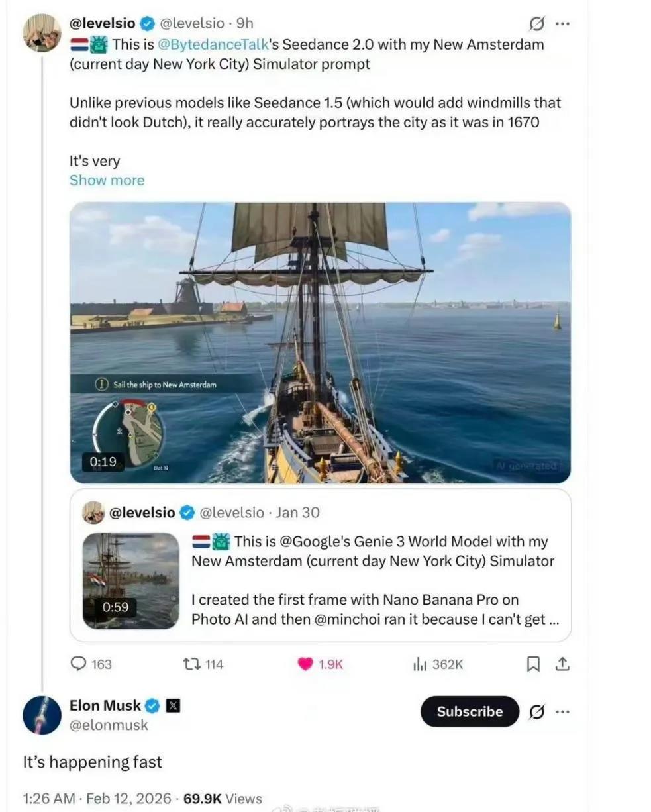Open Elon Musk profile avatar
Image resolution: width=651 pixels, height=812 pixels.
coord(42,715)
